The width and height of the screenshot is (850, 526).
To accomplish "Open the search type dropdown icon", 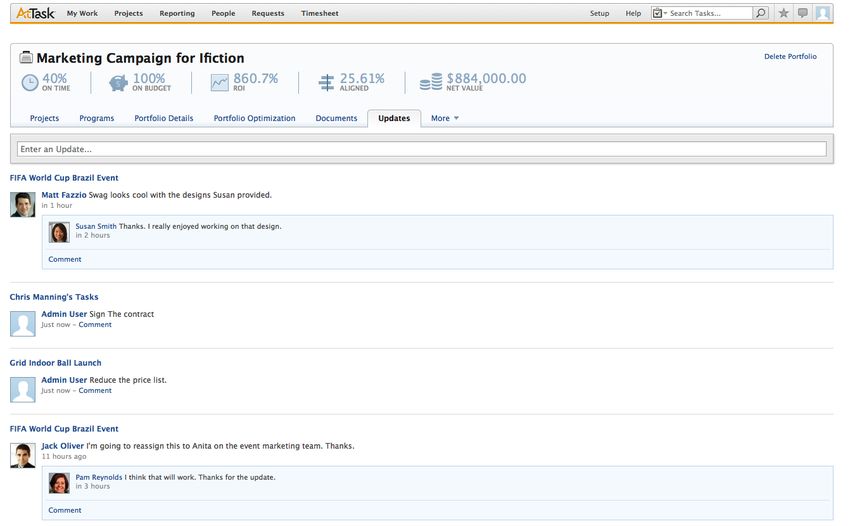I will point(659,13).
